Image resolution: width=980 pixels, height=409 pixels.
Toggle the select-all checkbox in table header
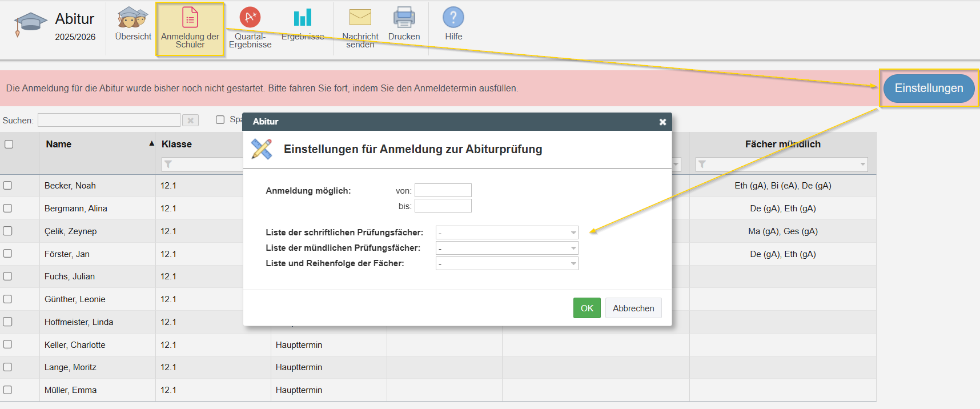click(9, 145)
